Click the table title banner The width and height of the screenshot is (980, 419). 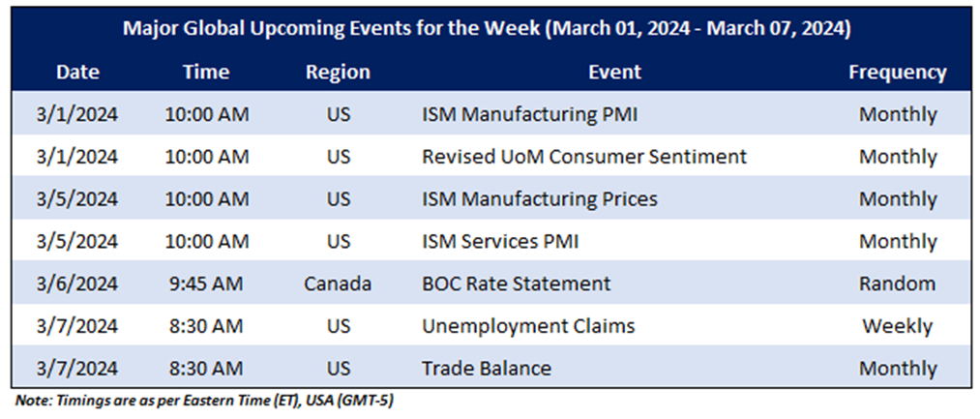point(486,29)
